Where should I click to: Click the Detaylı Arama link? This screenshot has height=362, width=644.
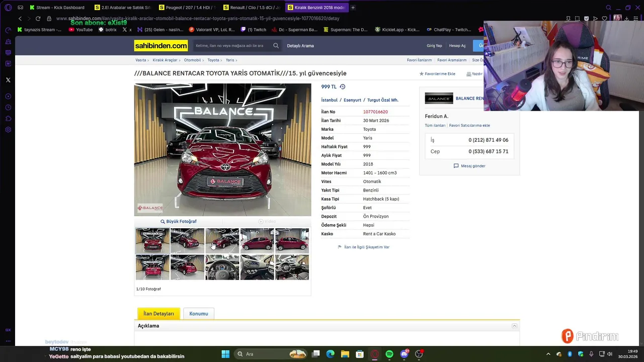tap(300, 46)
